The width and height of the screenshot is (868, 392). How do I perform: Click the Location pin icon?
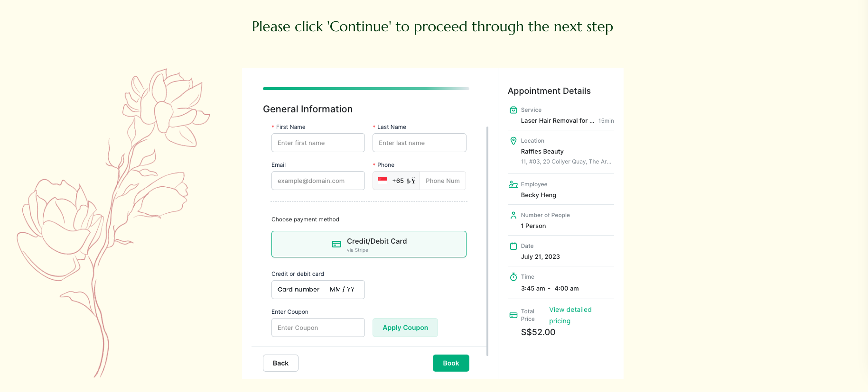coord(513,141)
